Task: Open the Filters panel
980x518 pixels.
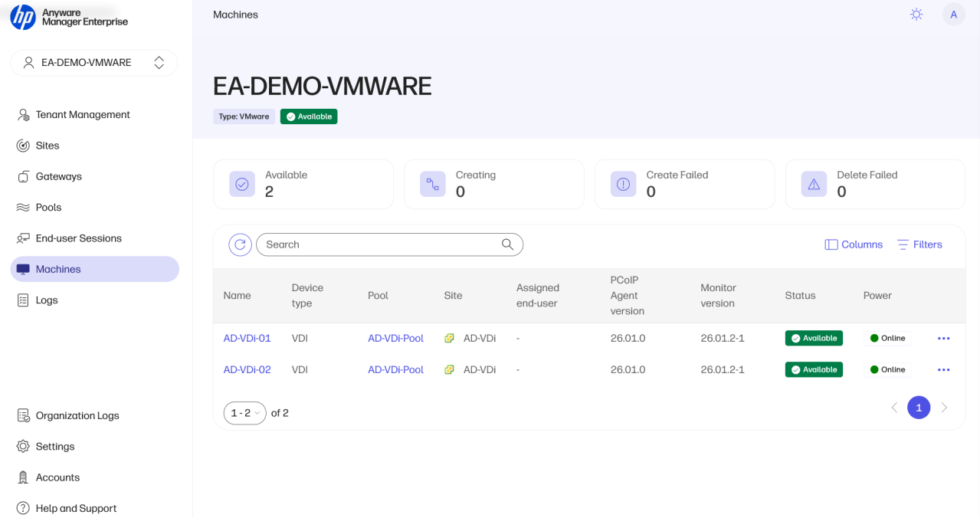Action: click(919, 244)
